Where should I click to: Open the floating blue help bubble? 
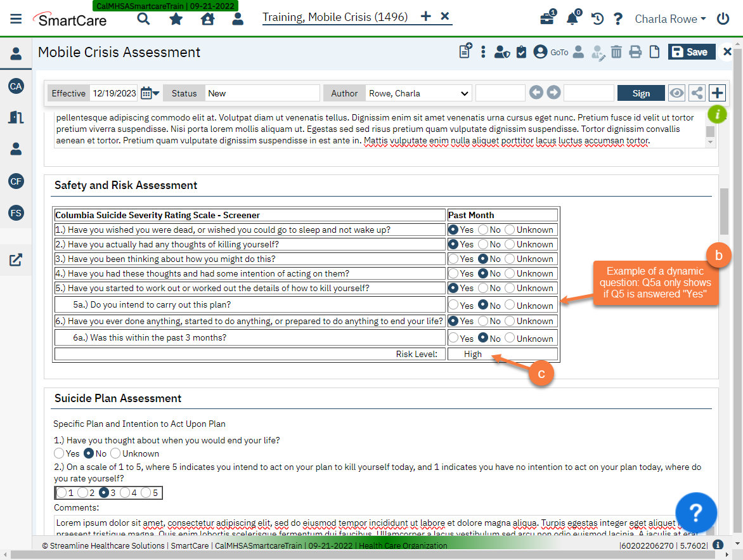pos(696,512)
